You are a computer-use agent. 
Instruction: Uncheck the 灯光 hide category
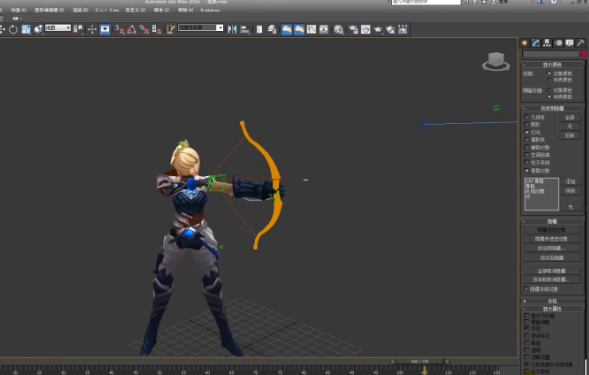[527, 132]
